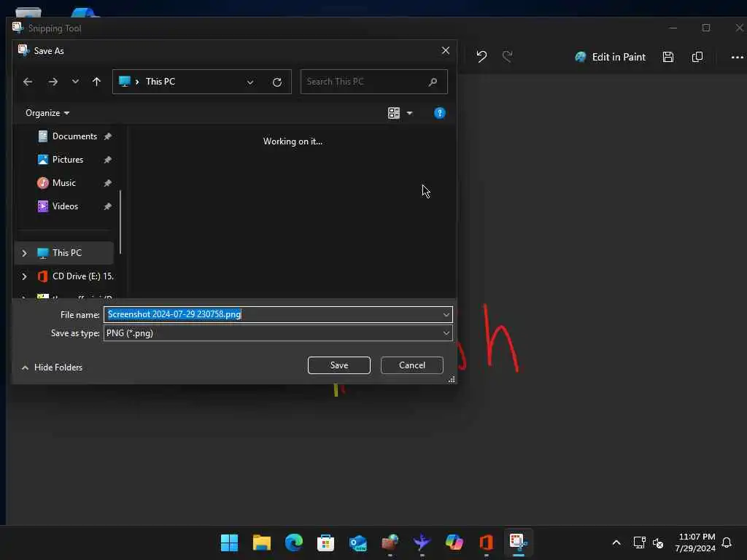Click the Search This PC field
Viewport: 747px width, 560px height.
pyautogui.click(x=374, y=82)
